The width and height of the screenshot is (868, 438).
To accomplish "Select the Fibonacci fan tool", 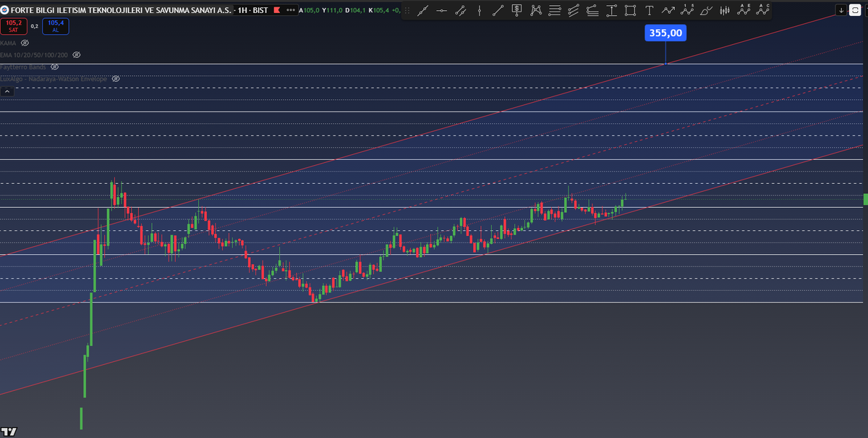I will click(592, 10).
